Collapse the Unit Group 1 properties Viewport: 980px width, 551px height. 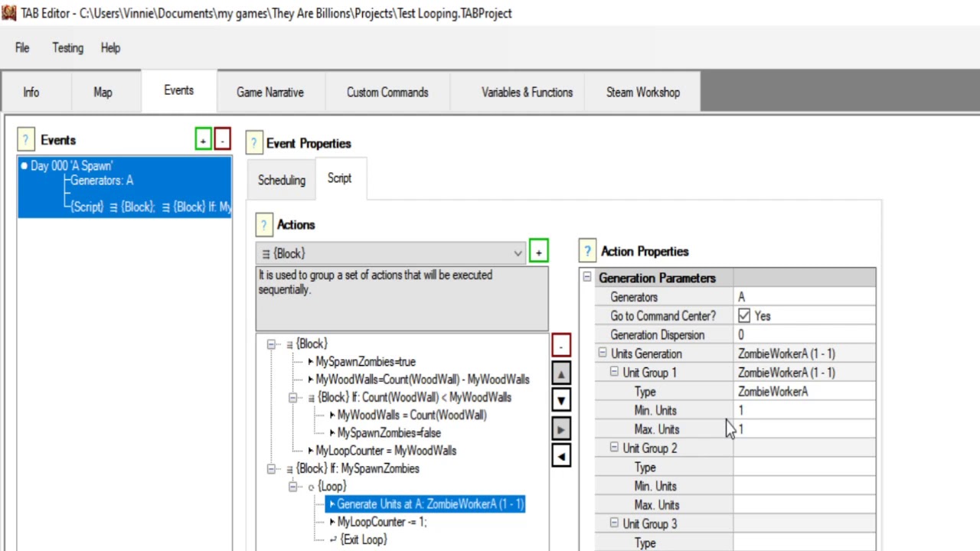(x=614, y=372)
